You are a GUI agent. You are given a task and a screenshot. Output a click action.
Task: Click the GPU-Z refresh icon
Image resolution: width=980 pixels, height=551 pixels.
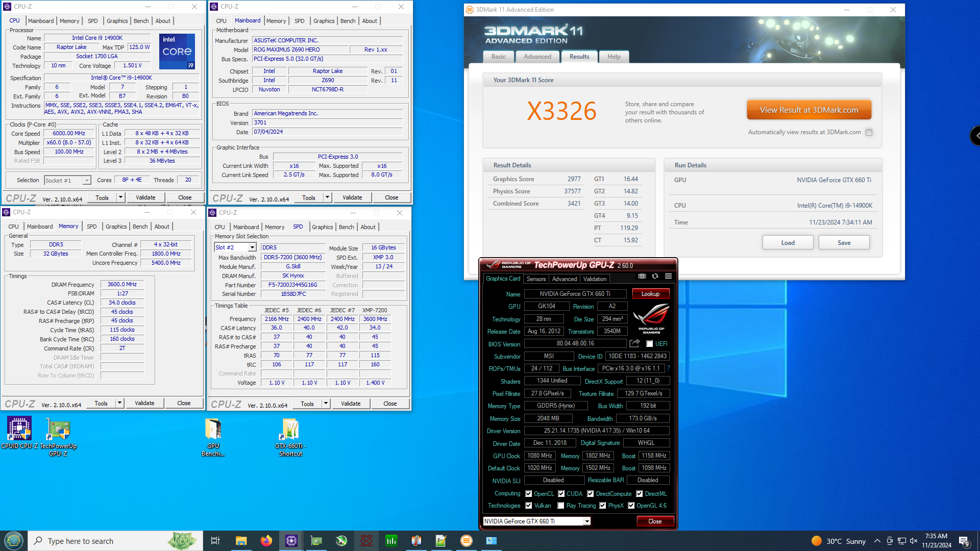pyautogui.click(x=655, y=277)
